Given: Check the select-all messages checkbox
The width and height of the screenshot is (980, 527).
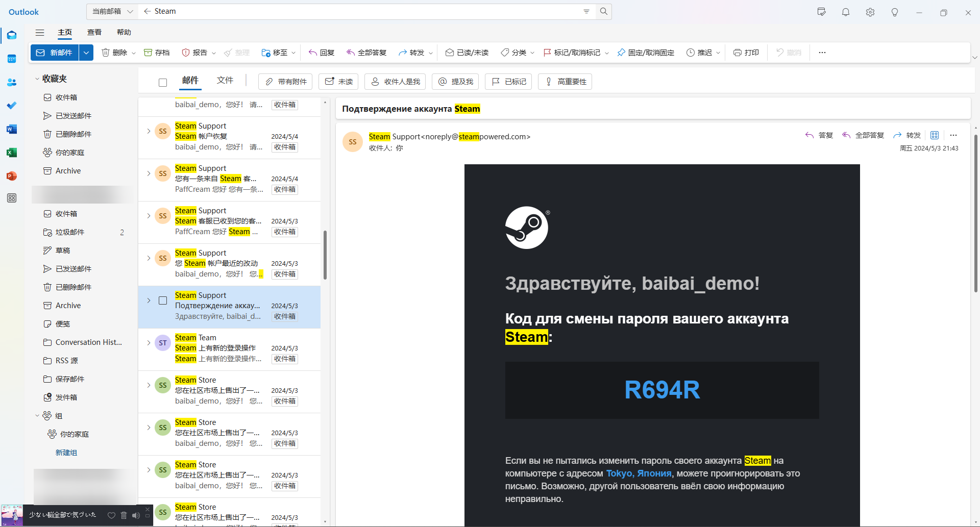Looking at the screenshot, I should [x=163, y=82].
